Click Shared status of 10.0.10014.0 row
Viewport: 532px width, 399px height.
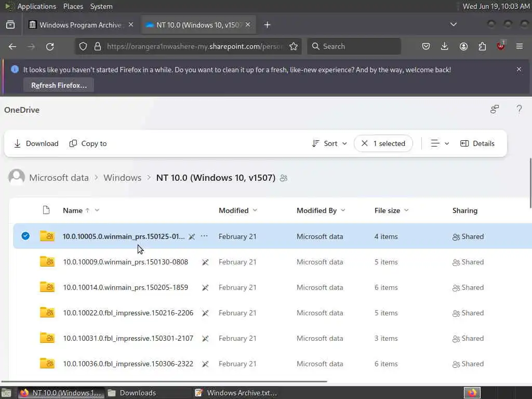[x=468, y=287]
